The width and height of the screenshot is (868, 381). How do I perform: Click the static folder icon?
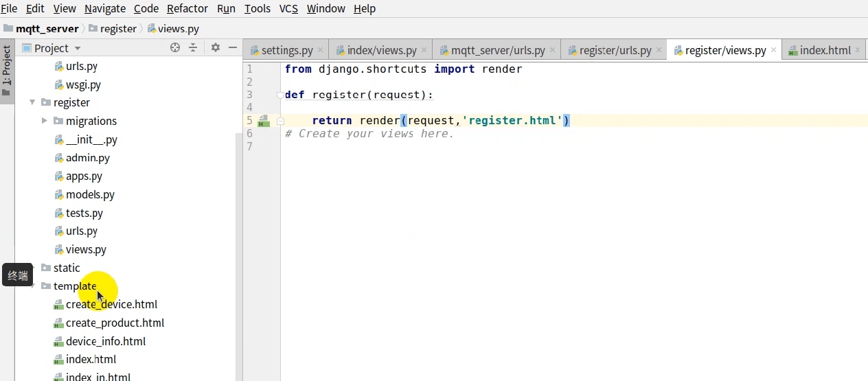click(46, 268)
